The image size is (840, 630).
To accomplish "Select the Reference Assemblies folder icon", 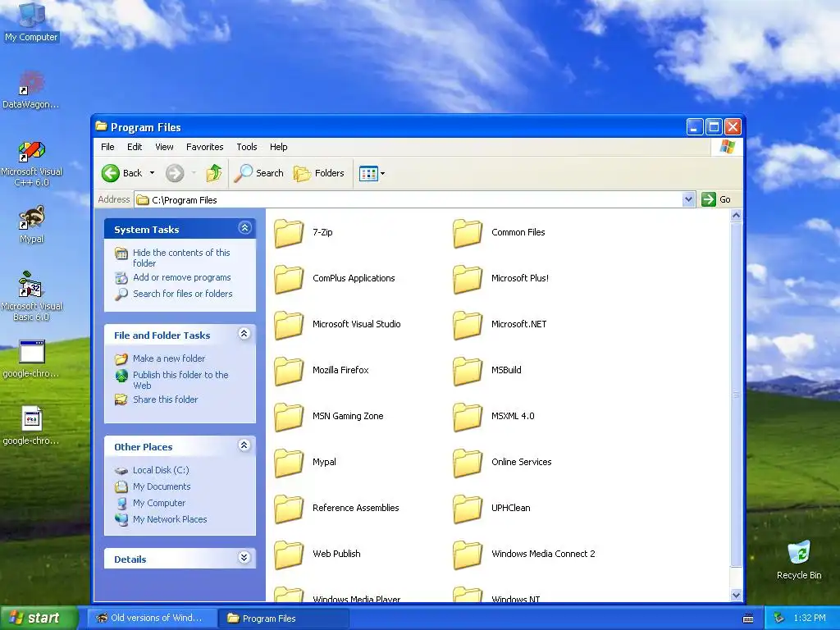I will tap(289, 509).
